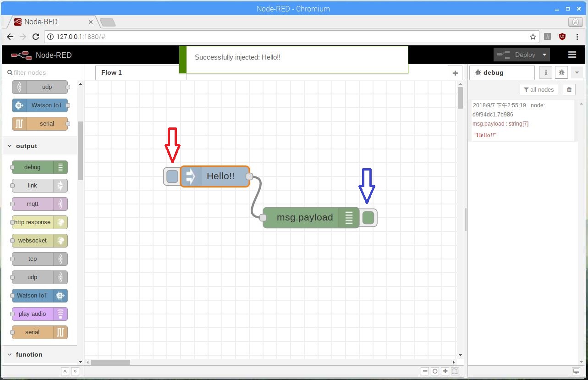
Task: Reset the workspace zoom level
Action: pos(435,371)
